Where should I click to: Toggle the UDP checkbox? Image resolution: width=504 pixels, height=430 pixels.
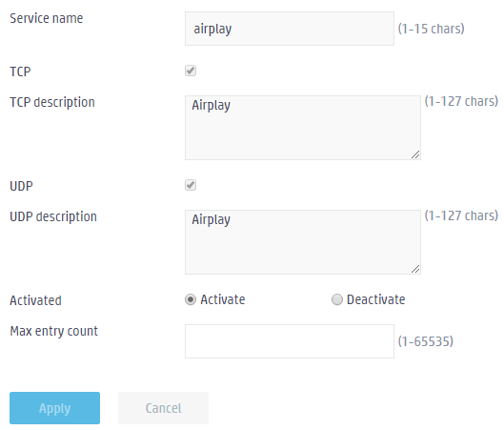click(191, 185)
